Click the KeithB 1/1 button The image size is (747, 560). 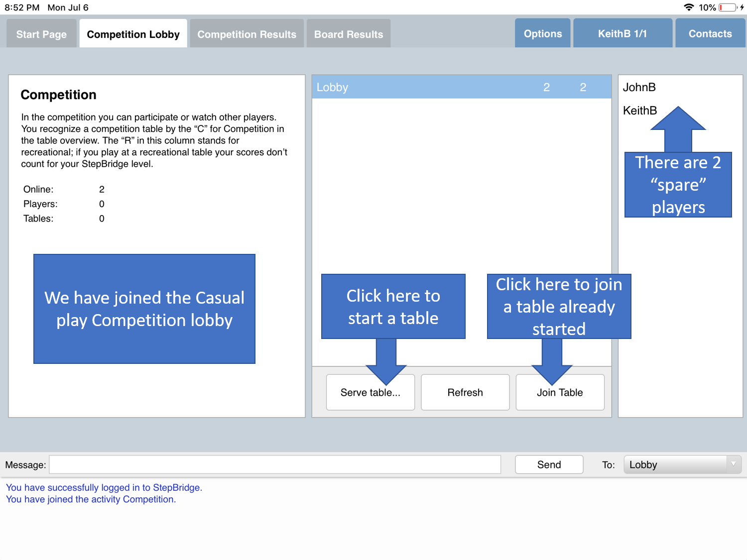click(622, 34)
